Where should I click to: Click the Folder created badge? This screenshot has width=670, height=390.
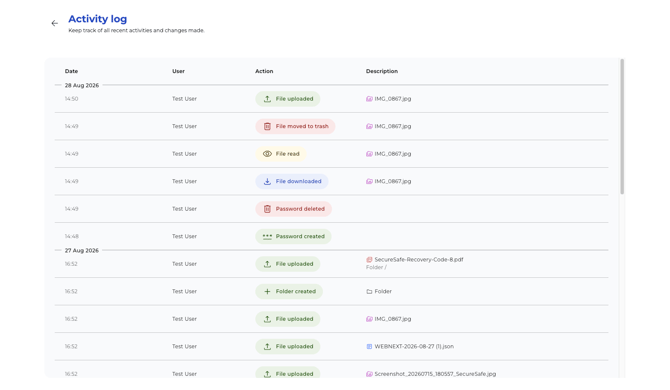tap(289, 291)
